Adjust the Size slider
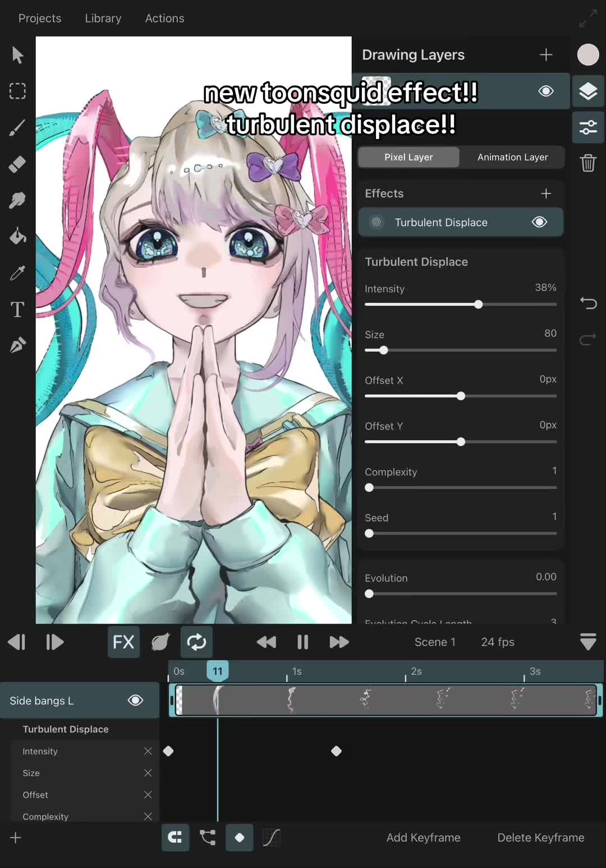The width and height of the screenshot is (606, 868). click(x=384, y=350)
